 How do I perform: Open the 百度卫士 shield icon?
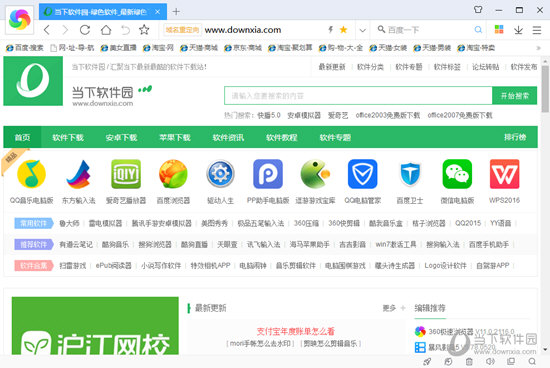(x=410, y=174)
